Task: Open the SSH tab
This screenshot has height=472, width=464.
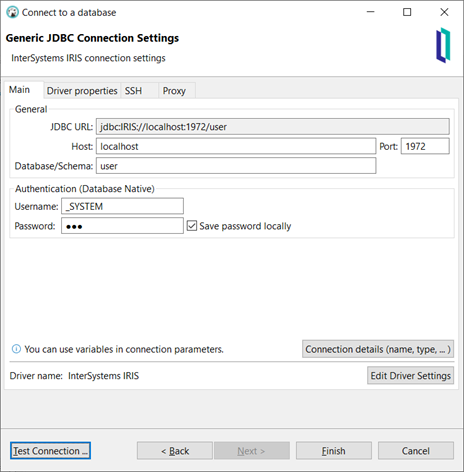Action: coord(133,91)
